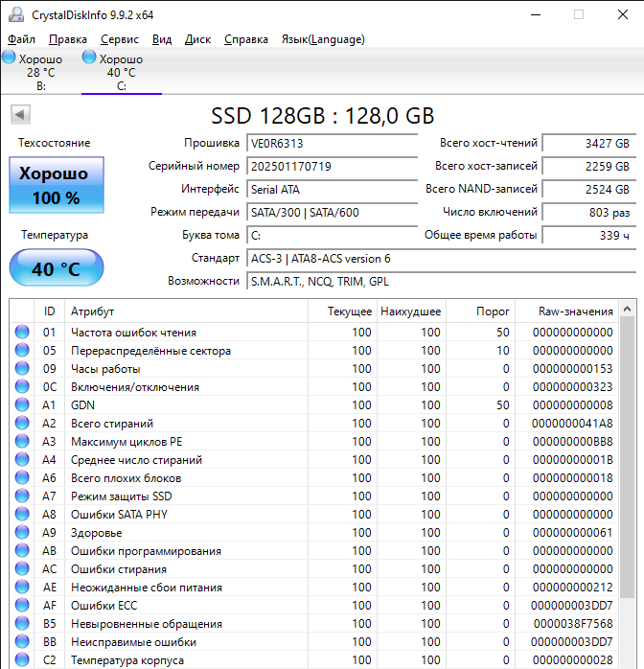
Task: Click status orb for Ошибки SATA PHY row
Action: tap(22, 514)
